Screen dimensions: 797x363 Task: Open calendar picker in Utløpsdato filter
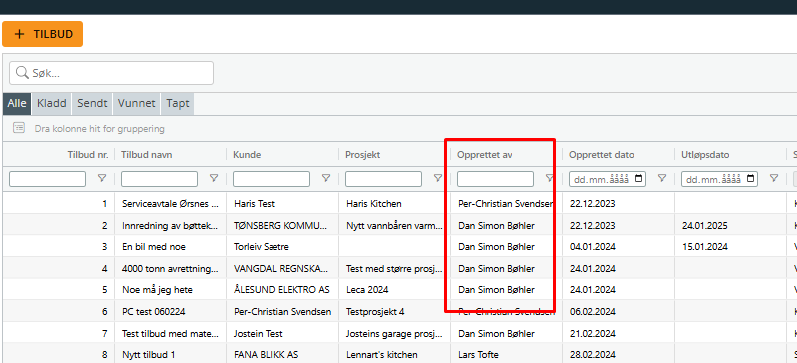pos(751,179)
